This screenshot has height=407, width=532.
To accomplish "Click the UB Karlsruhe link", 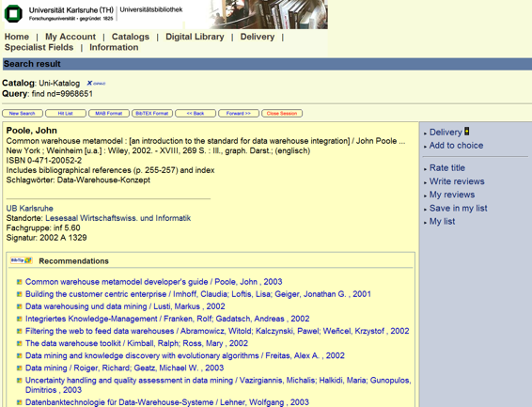I will coord(29,209).
